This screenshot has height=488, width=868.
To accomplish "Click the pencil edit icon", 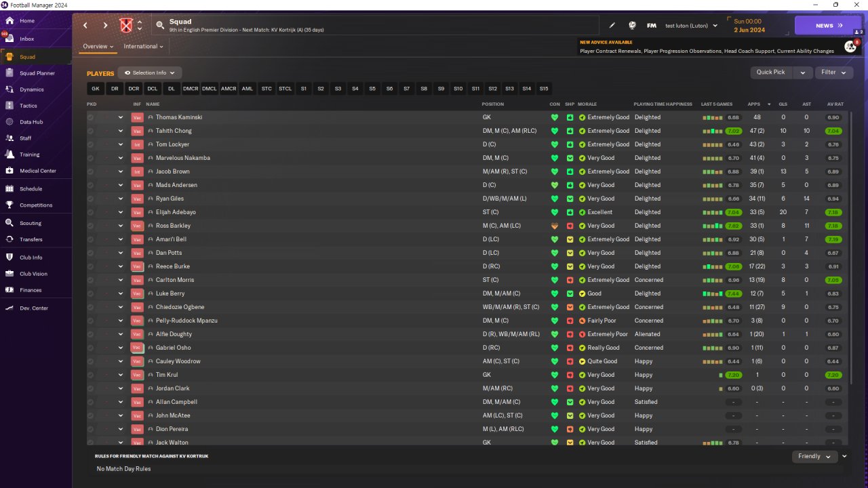I will [x=612, y=26].
